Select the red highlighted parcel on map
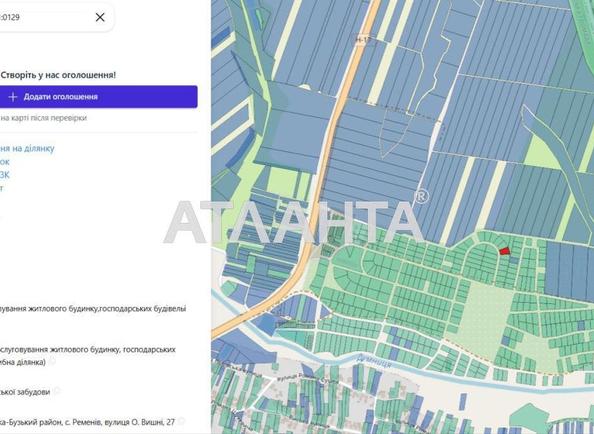Screen dimensions: 594x434 coord(505,251)
